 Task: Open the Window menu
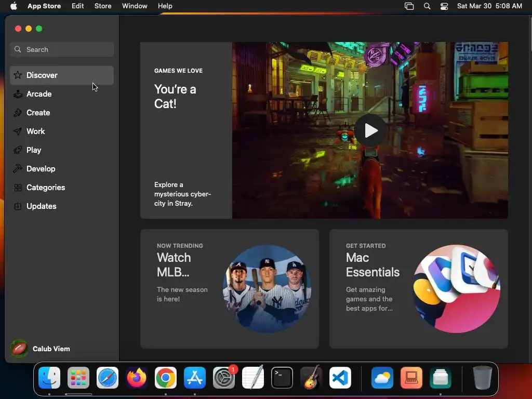pos(135,6)
